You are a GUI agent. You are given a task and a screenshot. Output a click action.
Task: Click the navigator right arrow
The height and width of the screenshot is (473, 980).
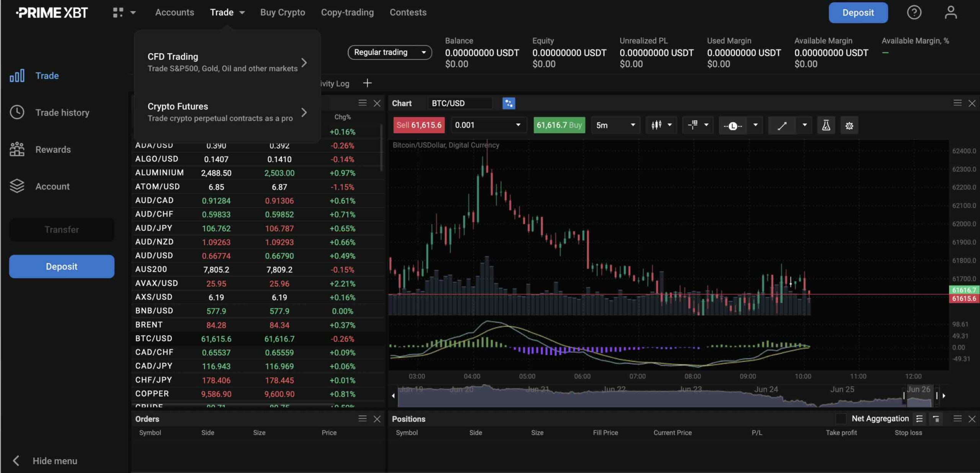click(x=944, y=396)
